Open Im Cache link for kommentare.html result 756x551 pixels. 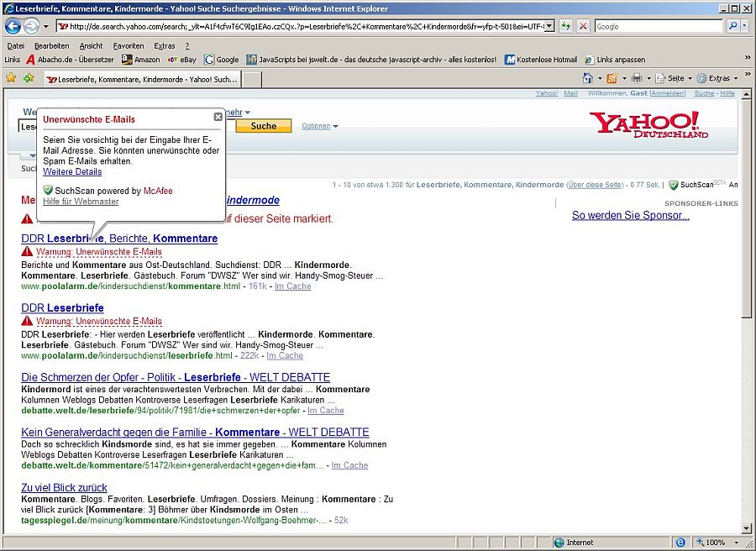click(292, 286)
